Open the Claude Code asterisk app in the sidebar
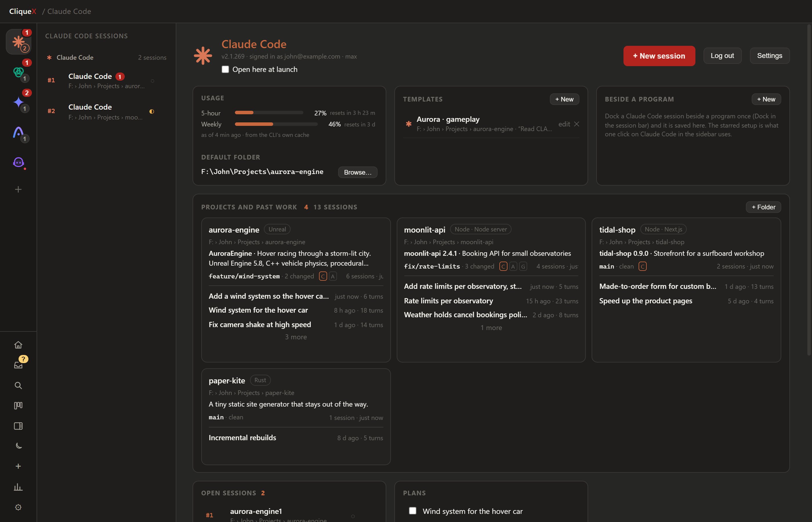 (x=18, y=42)
